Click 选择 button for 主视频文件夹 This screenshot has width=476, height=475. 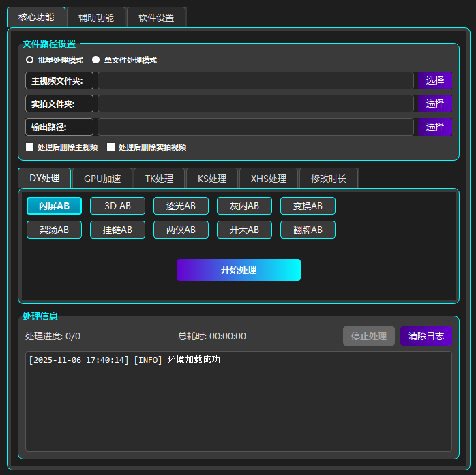coord(434,81)
